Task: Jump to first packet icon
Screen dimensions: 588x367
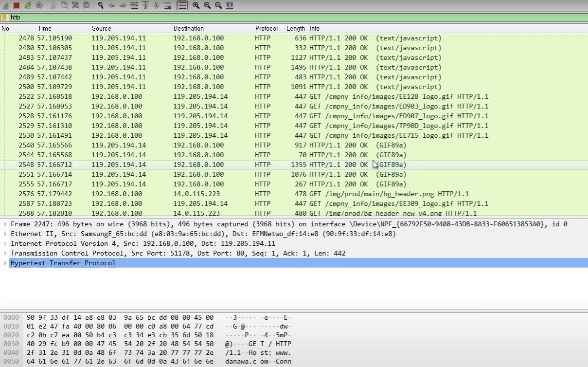Action: 145,5
